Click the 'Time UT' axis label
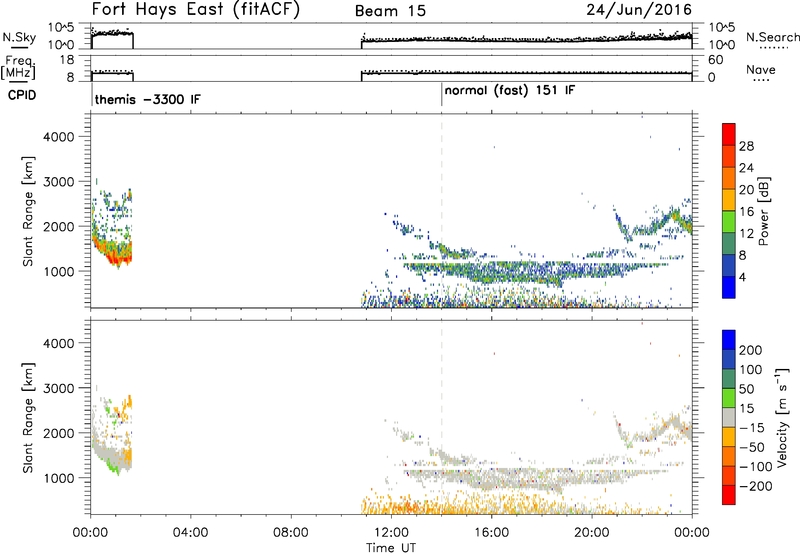The width and height of the screenshot is (800, 554). [391, 548]
